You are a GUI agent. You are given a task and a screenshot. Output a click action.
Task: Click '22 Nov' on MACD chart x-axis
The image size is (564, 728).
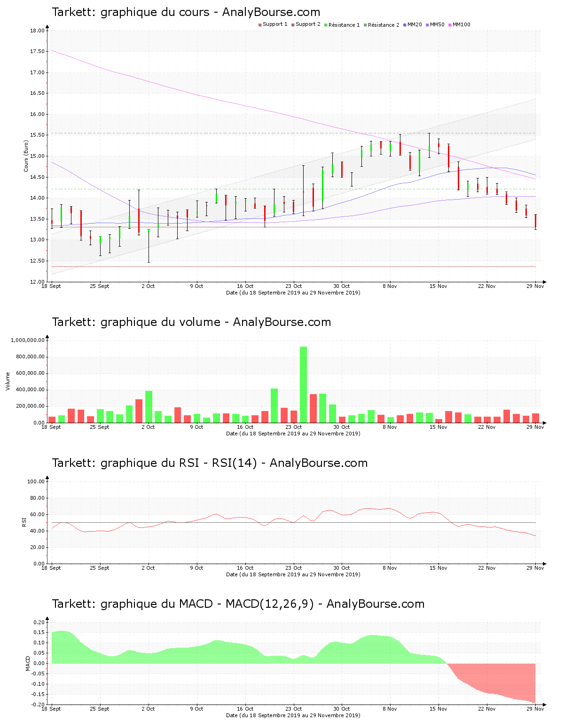[487, 709]
